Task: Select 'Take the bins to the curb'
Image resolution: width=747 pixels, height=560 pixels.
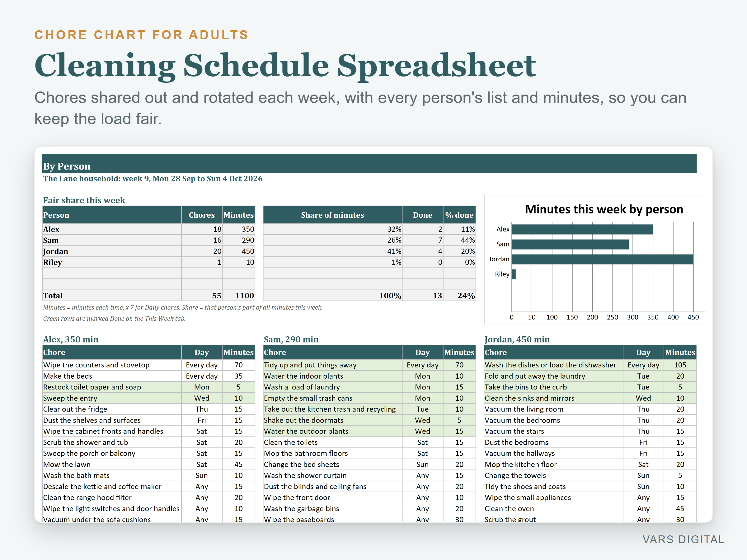Action: pos(553,387)
